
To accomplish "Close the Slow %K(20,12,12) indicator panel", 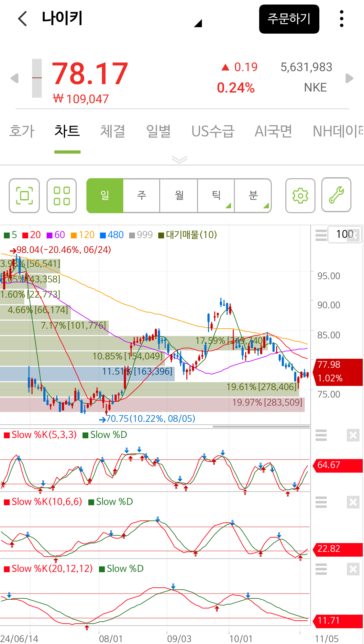I will [x=353, y=569].
